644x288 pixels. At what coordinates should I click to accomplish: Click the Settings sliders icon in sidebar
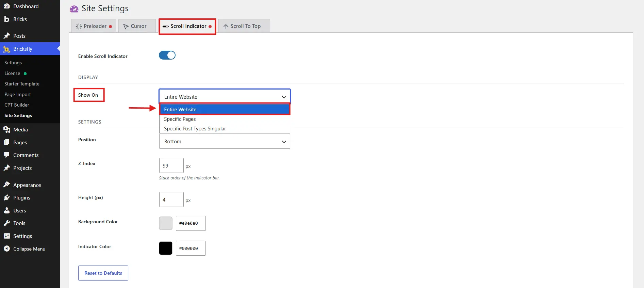[7, 236]
